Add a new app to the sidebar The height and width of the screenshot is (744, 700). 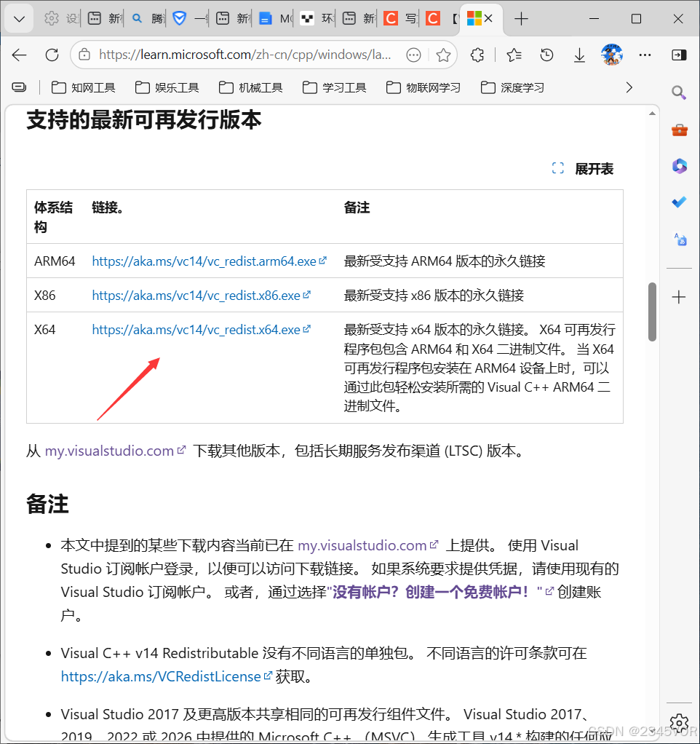(678, 296)
